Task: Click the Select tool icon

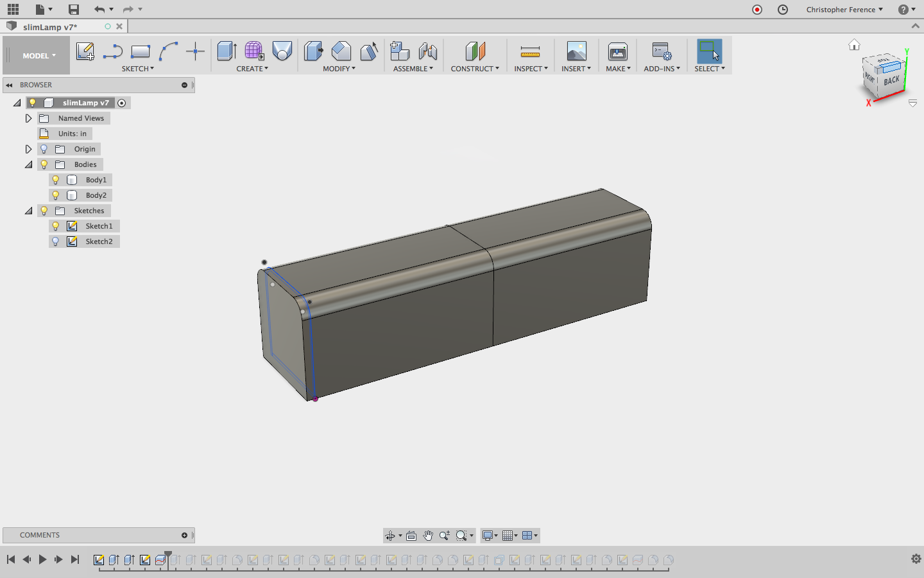Action: [x=709, y=51]
